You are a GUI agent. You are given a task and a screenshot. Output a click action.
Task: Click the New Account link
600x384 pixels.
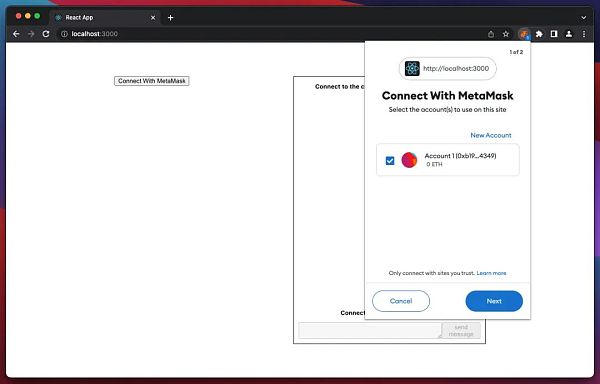point(491,135)
